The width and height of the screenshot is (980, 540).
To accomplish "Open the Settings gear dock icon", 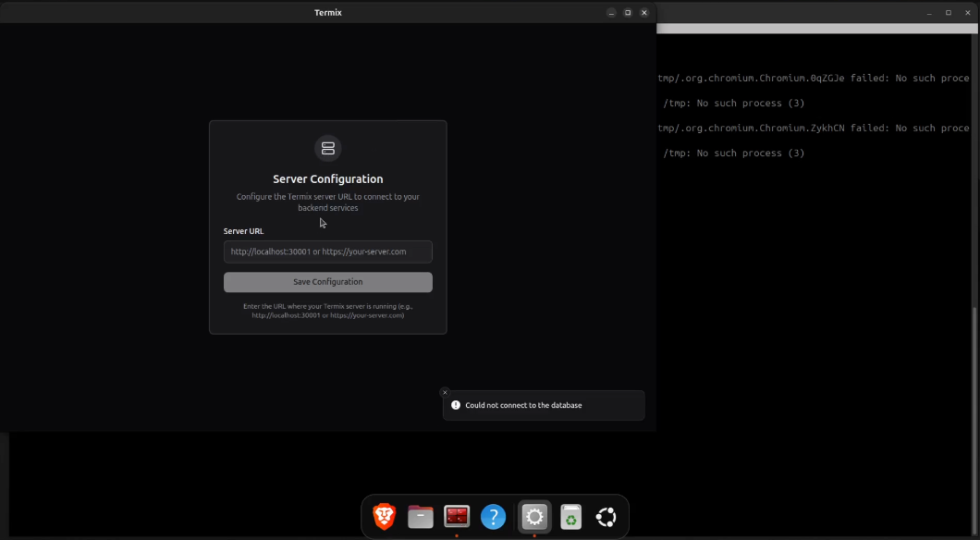I will pos(534,517).
